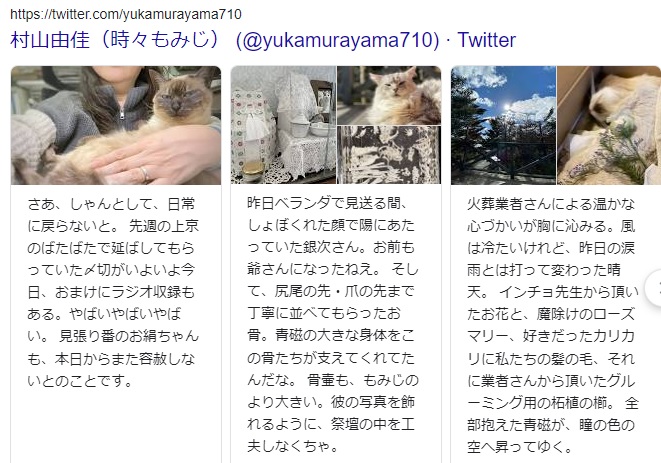Click the word Twitter in the result title

[x=486, y=40]
